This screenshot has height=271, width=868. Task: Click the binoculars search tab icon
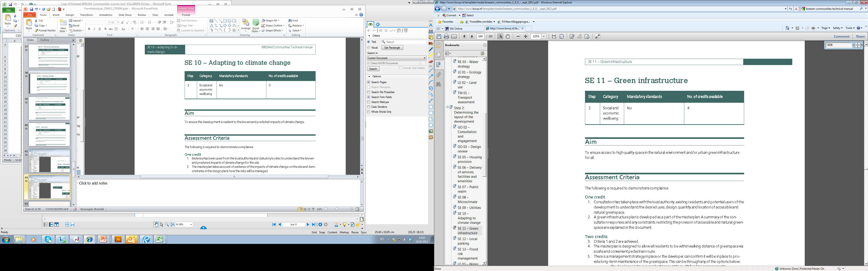pyautogui.click(x=370, y=24)
